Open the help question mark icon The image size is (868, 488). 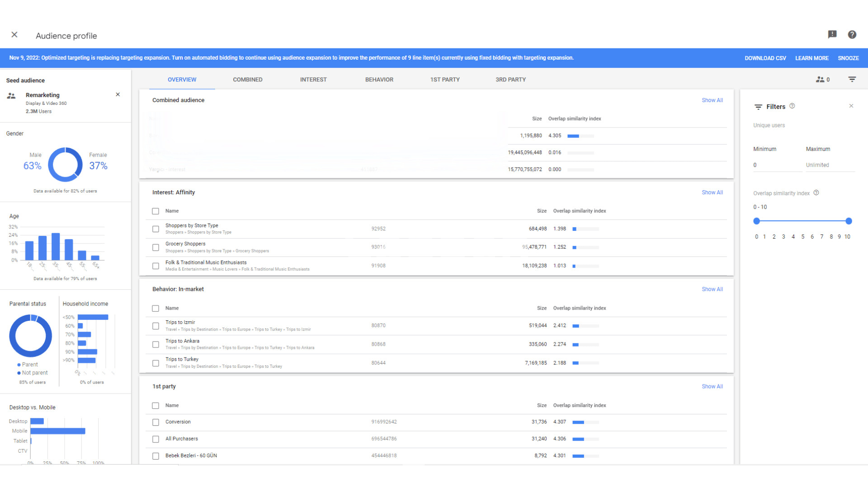852,34
